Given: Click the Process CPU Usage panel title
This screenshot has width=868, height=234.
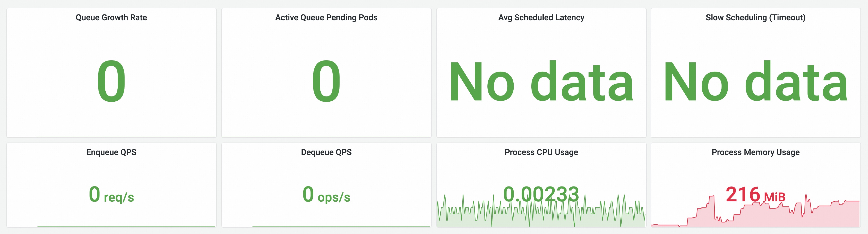Looking at the screenshot, I should [541, 152].
